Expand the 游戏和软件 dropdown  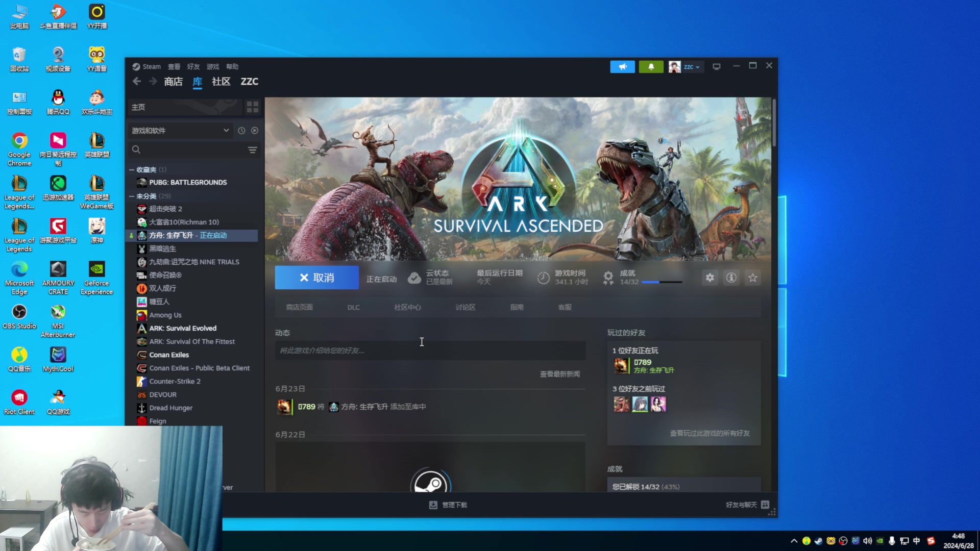pyautogui.click(x=180, y=131)
